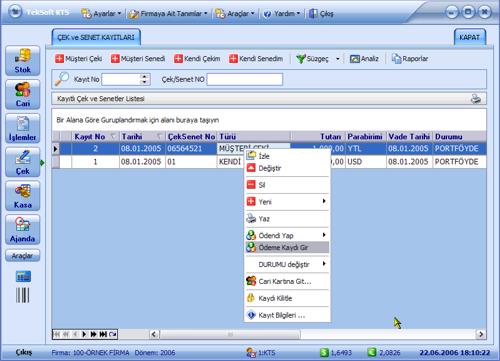Viewport: 500px width, 361px height.
Task: Click the round application logo button
Action: coord(15,12)
